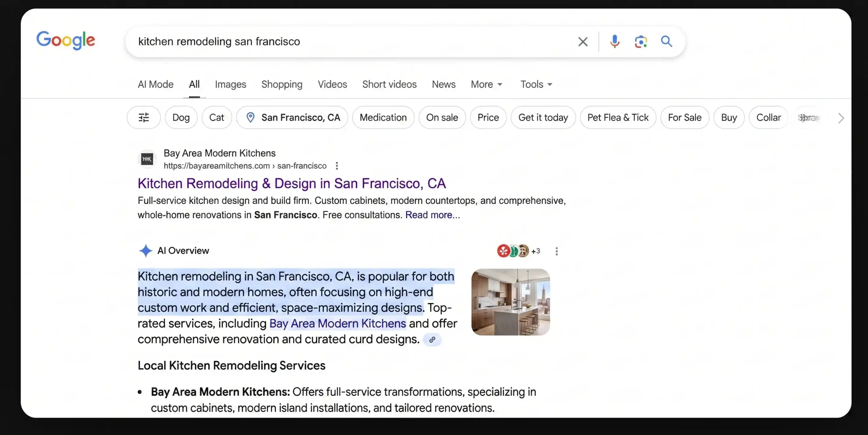
Task: Click the source link chip icon
Action: click(432, 340)
